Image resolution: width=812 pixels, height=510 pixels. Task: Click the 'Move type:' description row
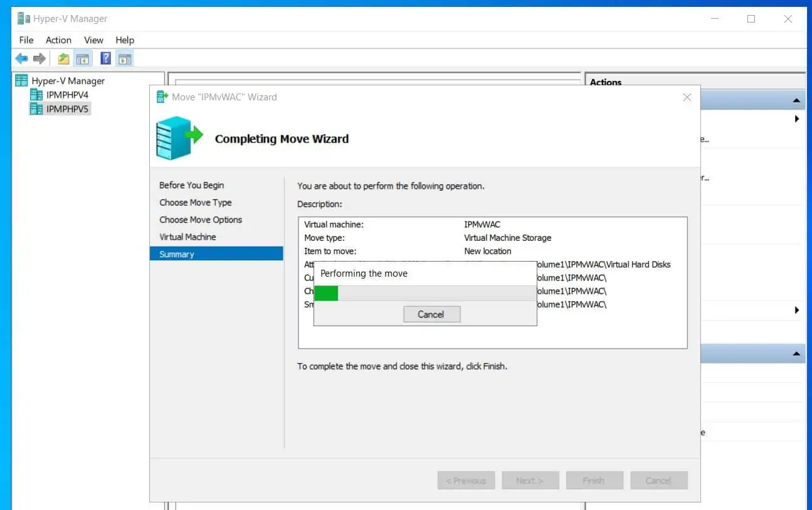click(492, 238)
